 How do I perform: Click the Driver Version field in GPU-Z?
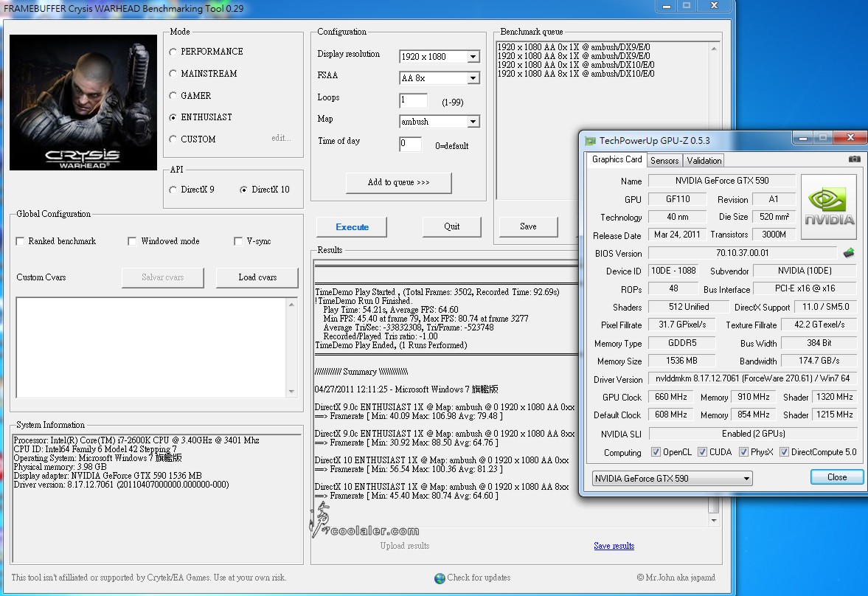(x=752, y=378)
